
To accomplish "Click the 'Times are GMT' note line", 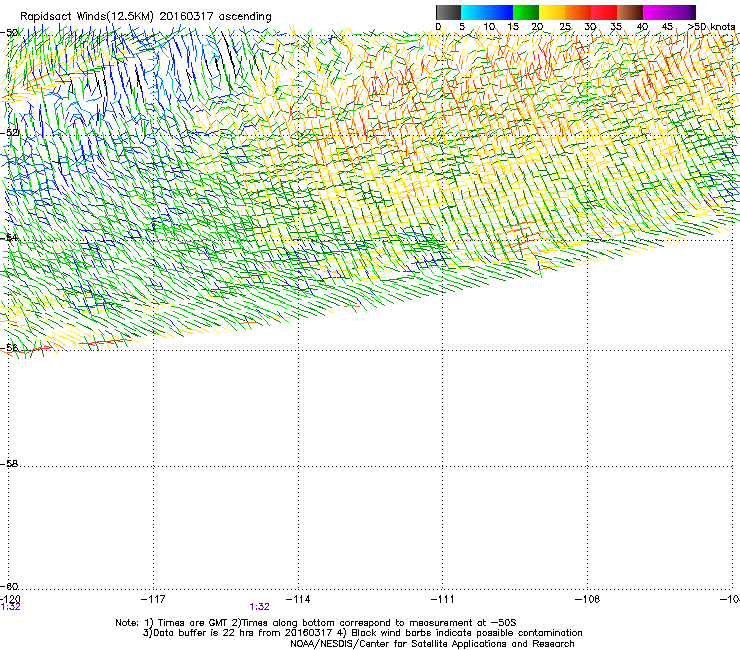I will [316, 623].
